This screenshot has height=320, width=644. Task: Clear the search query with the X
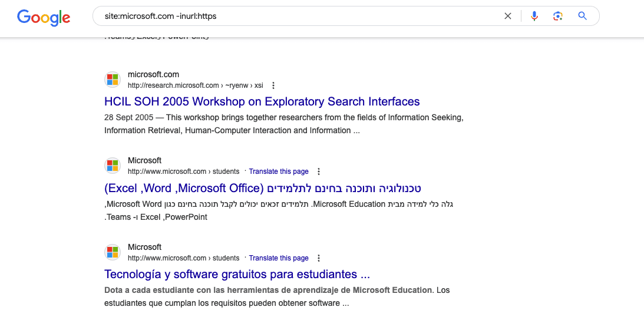coord(507,16)
